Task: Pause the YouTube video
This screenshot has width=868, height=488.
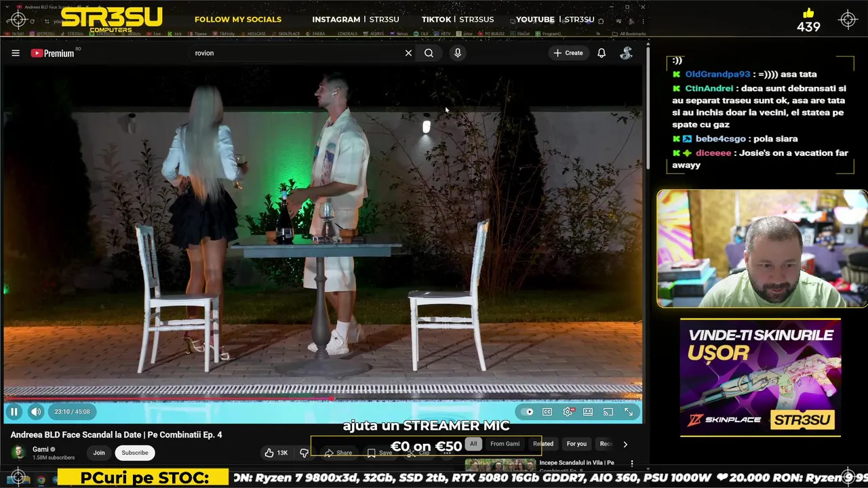Action: [14, 411]
